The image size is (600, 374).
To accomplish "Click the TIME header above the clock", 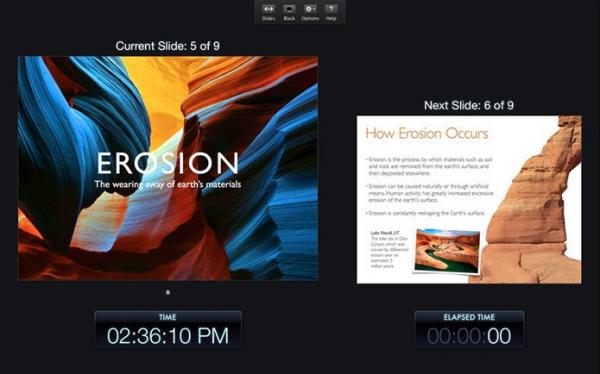I will (168, 317).
